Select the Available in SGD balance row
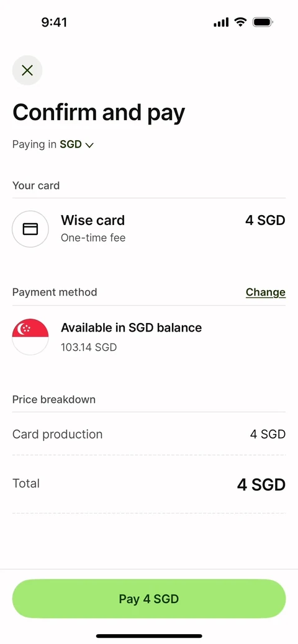 coord(149,337)
